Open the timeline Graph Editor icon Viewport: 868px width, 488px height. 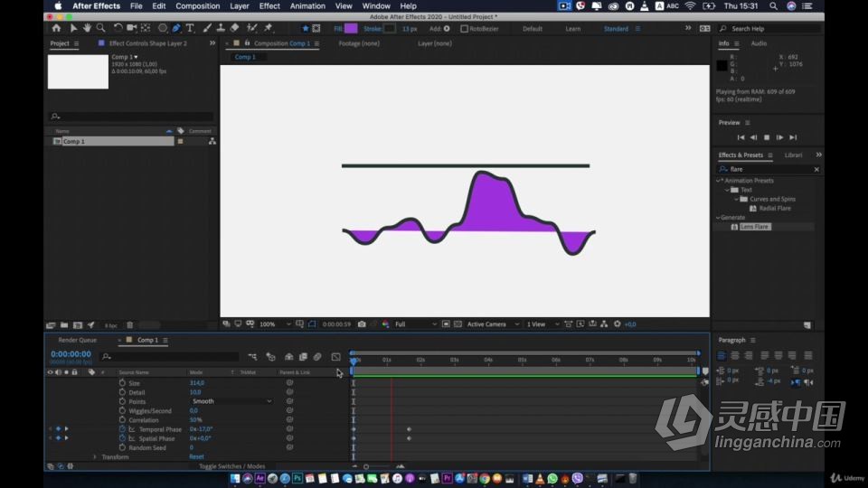click(336, 357)
